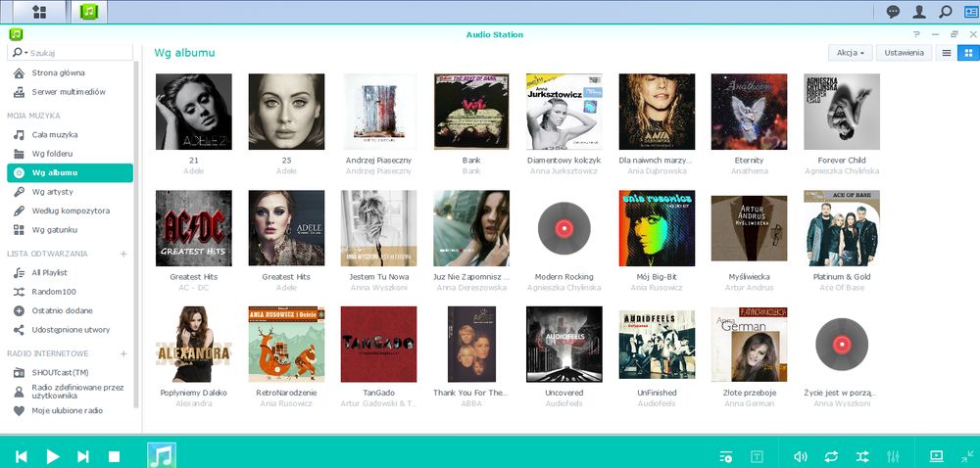Open the DSM search magnifier icon
Screen dimensions: 980x468
point(945,11)
